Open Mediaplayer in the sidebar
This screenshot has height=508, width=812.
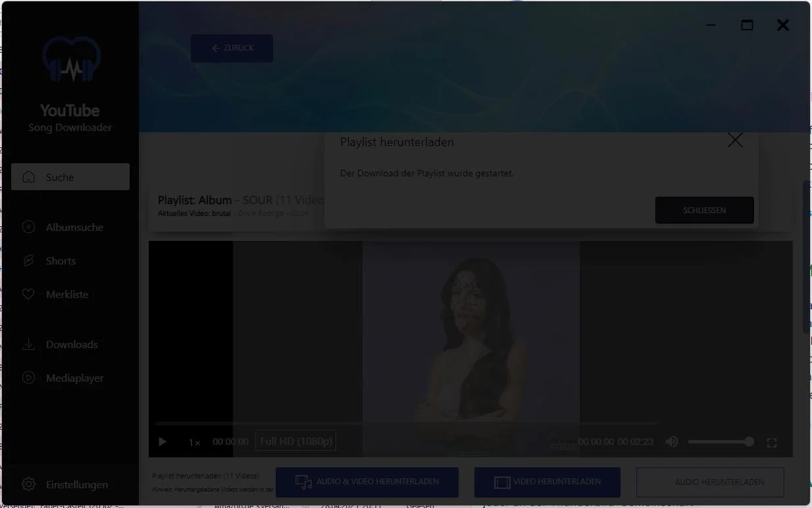70,378
